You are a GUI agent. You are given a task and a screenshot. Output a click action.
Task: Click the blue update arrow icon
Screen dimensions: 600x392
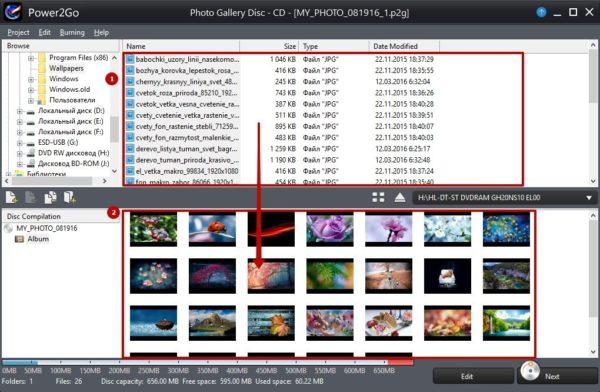point(541,12)
